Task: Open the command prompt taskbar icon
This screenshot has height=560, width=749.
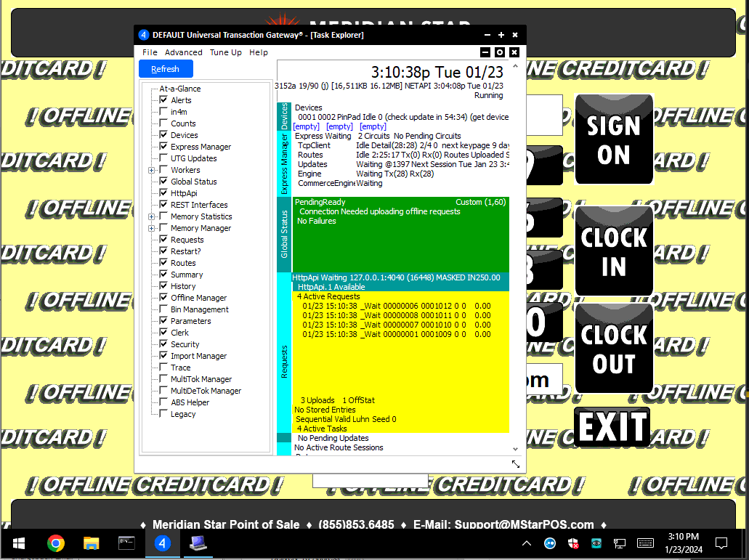Action: [126, 543]
